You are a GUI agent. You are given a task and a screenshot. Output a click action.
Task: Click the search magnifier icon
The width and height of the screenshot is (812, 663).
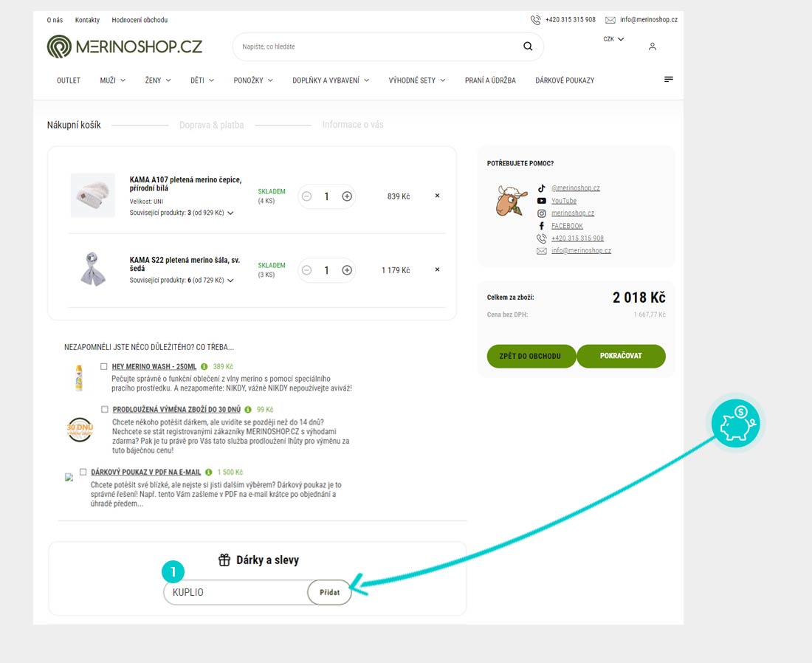pos(528,47)
